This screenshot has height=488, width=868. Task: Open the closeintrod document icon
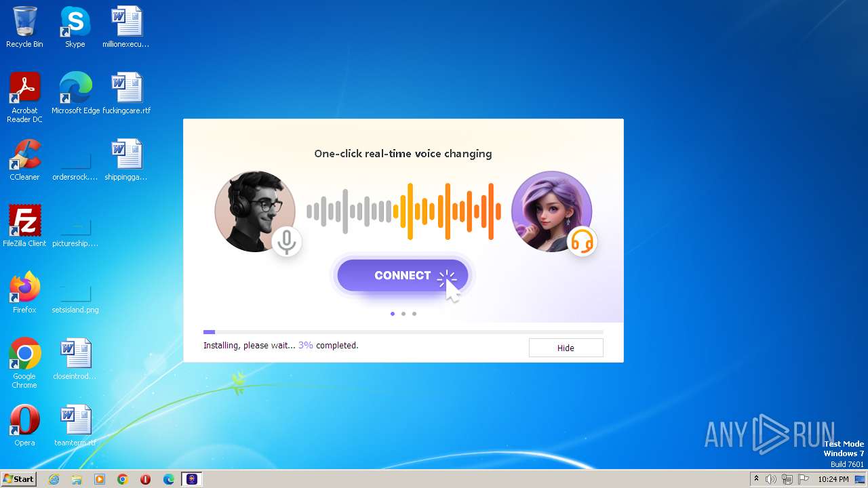[x=75, y=359]
